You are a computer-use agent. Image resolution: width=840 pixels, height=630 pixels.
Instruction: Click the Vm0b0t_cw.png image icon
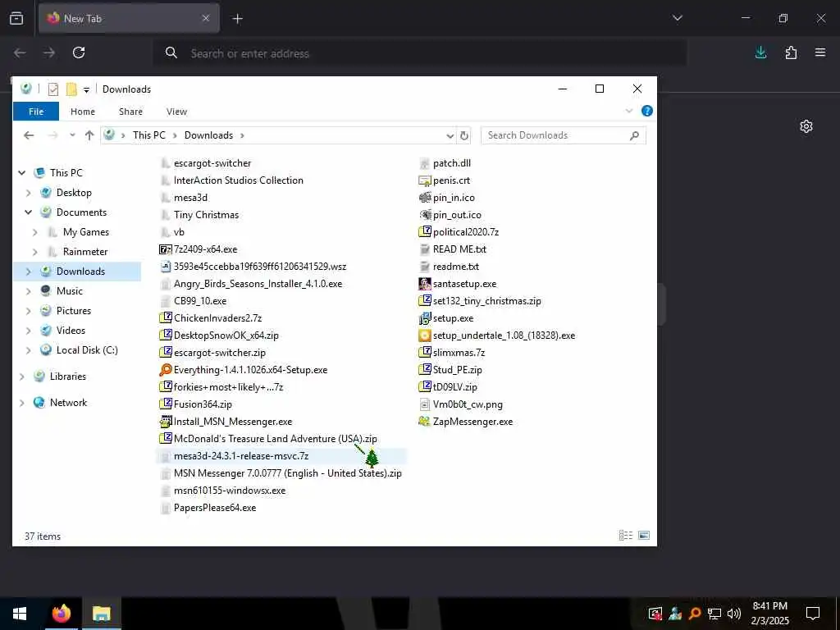tap(425, 404)
